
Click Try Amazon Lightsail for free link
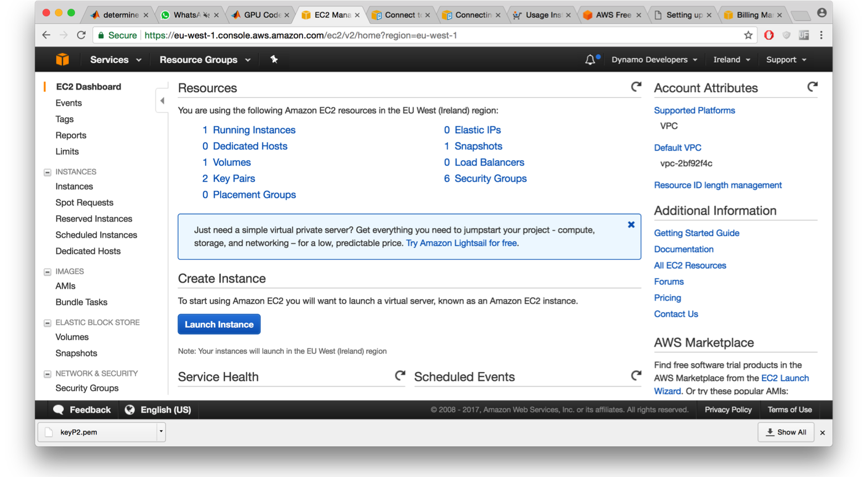pyautogui.click(x=462, y=243)
